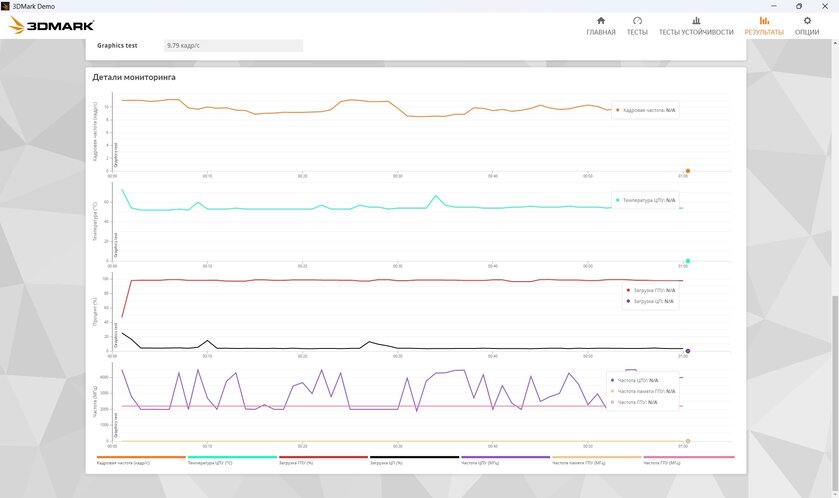Click teal end marker on temperature chart
Image resolution: width=839 pixels, height=498 pixels.
687,261
